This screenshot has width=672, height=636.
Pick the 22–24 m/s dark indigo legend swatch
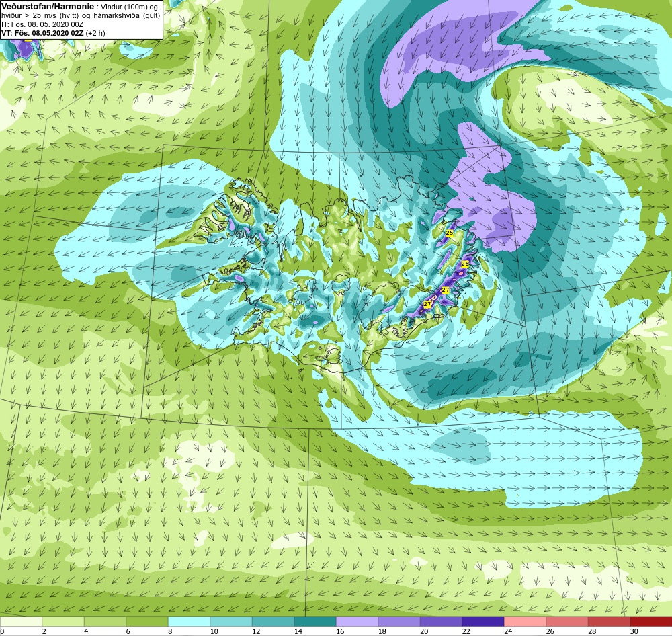[483, 621]
